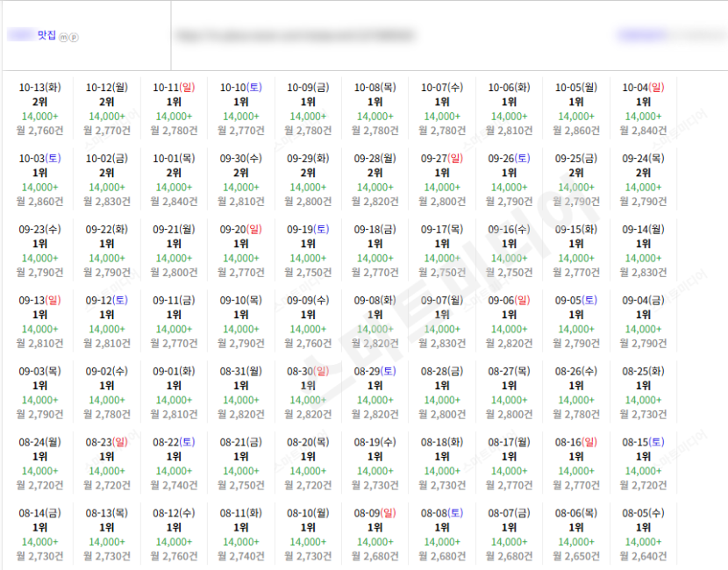This screenshot has width=728, height=570.
Task: Select the 09-19(토) date label
Action: tap(308, 229)
